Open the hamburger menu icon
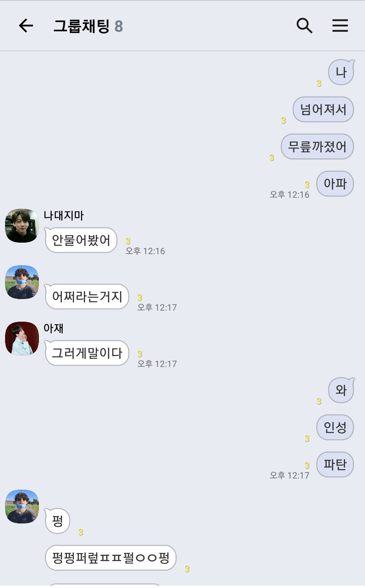 [340, 26]
